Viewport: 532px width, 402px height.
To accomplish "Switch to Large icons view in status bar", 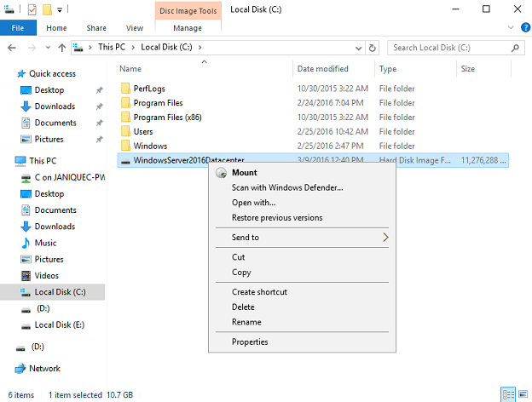I will tap(523, 394).
